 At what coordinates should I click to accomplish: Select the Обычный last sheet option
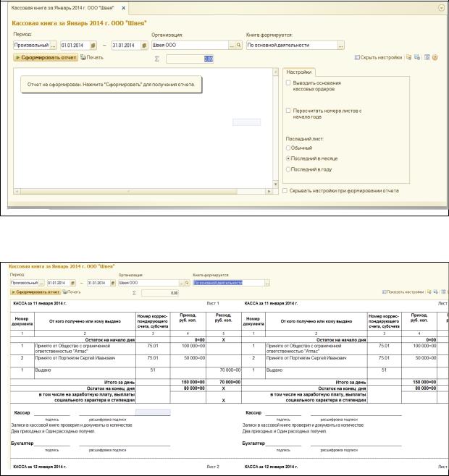tap(288, 148)
